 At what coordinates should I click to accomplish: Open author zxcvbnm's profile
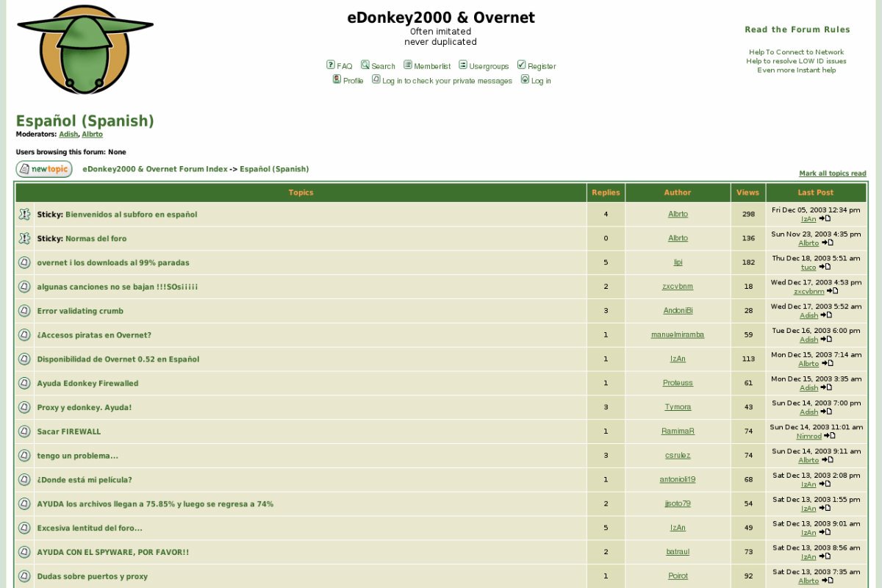point(677,286)
